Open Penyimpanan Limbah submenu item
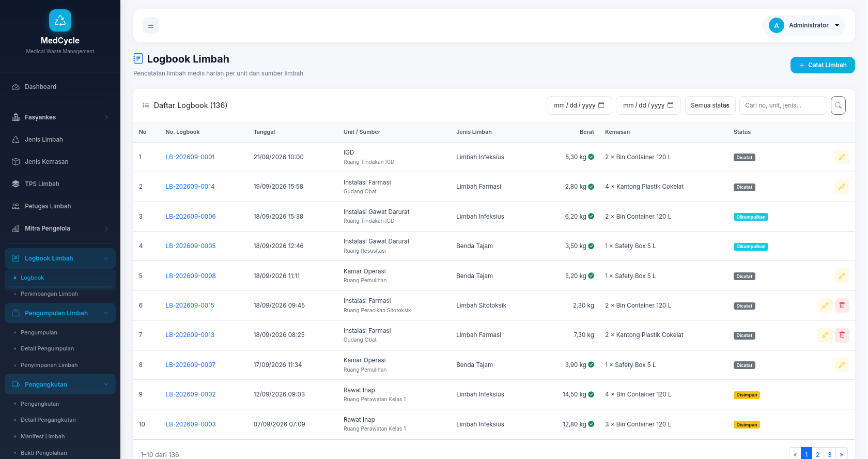This screenshot has width=868, height=459. [49, 365]
